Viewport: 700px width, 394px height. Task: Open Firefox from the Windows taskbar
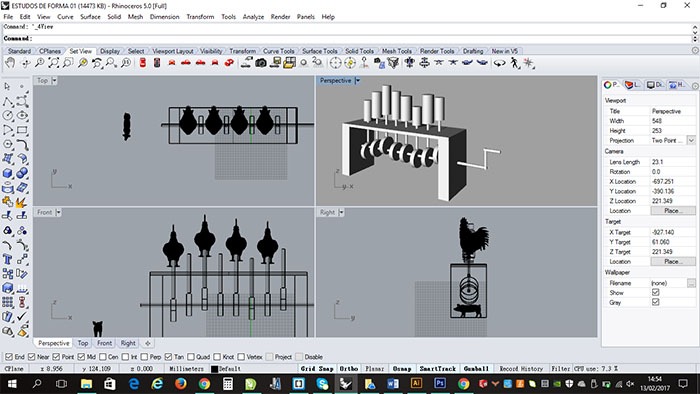pos(180,383)
